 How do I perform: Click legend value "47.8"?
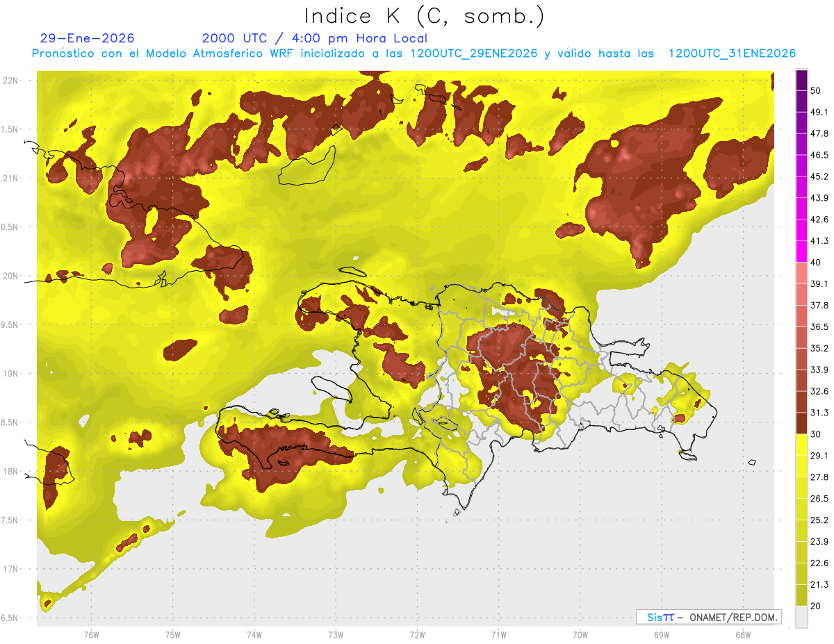coord(819,133)
